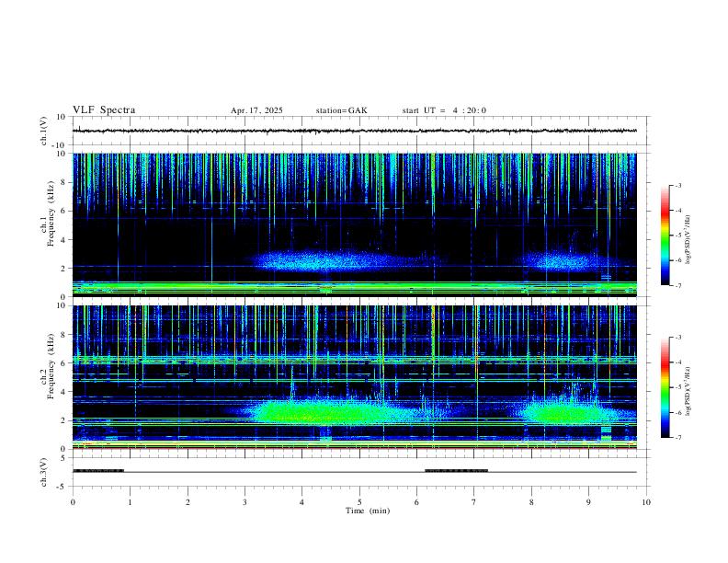728x563 pixels.
Task: Click time axis tick label "3"
Action: 245,502
